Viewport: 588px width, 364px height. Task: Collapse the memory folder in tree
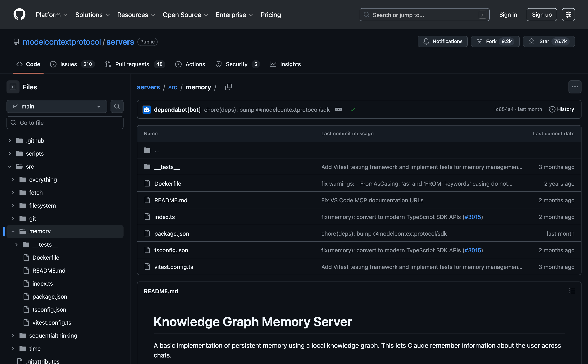[x=13, y=231]
